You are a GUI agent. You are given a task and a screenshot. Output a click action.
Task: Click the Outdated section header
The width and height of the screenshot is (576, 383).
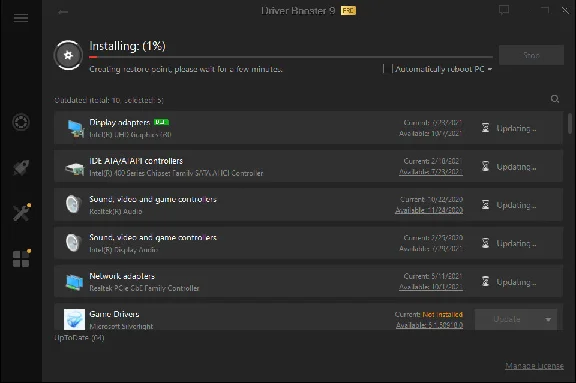click(109, 100)
